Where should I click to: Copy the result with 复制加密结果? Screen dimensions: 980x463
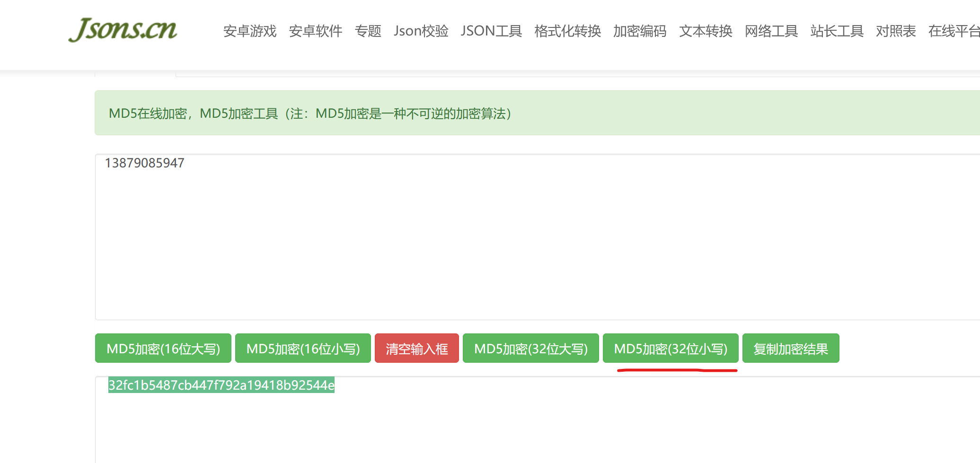[x=791, y=348]
